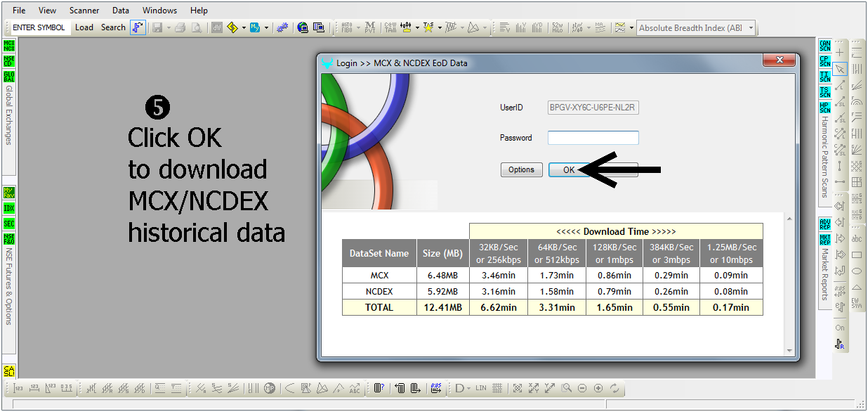The image size is (868, 412).
Task: Expand the save icon dropdown arrow
Action: [169, 28]
